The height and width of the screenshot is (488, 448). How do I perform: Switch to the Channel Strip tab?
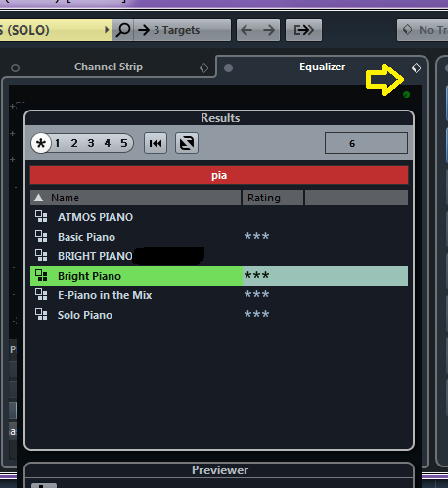coord(109,67)
